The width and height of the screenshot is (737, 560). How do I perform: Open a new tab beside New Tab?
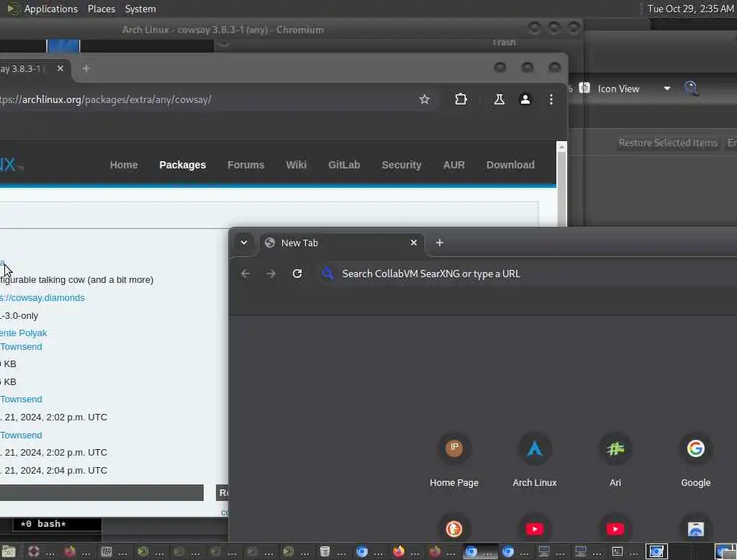[440, 243]
